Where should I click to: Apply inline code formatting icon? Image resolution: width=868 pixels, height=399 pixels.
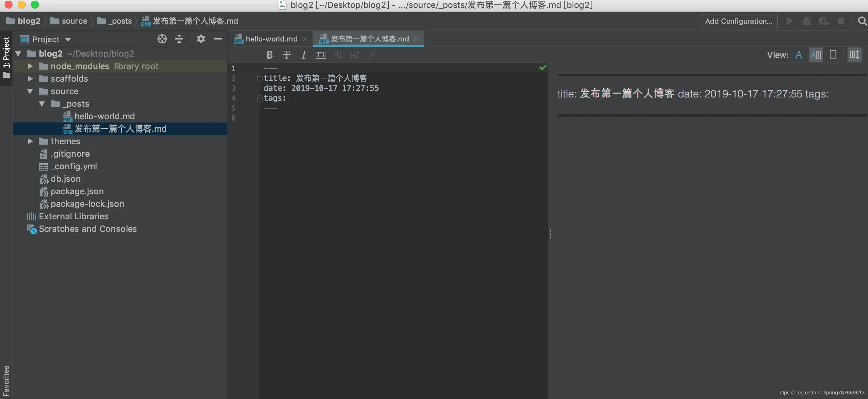[x=320, y=55]
